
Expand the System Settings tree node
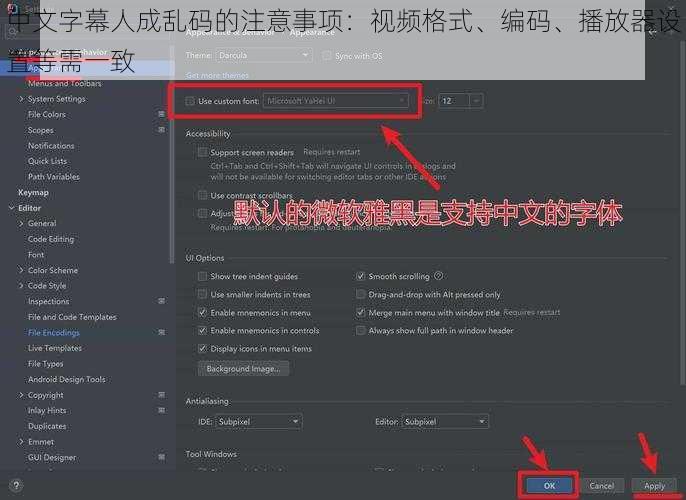click(21, 99)
